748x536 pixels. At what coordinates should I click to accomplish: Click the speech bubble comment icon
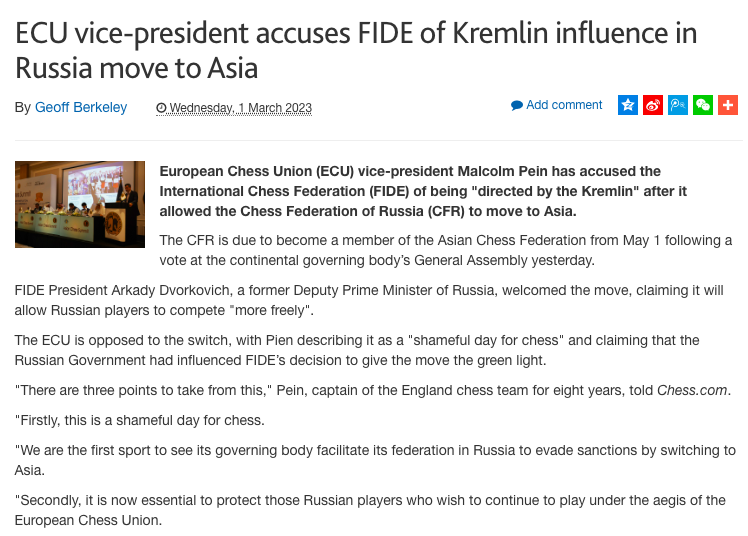517,105
